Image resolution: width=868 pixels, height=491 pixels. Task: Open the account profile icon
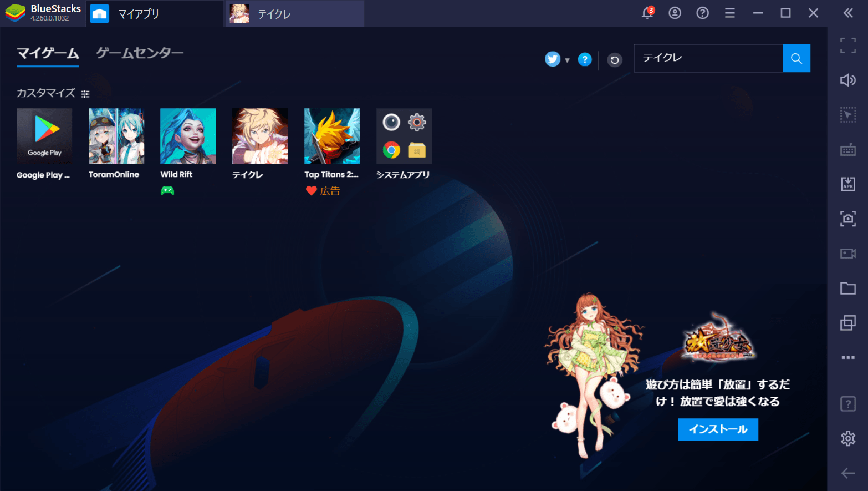click(x=675, y=13)
